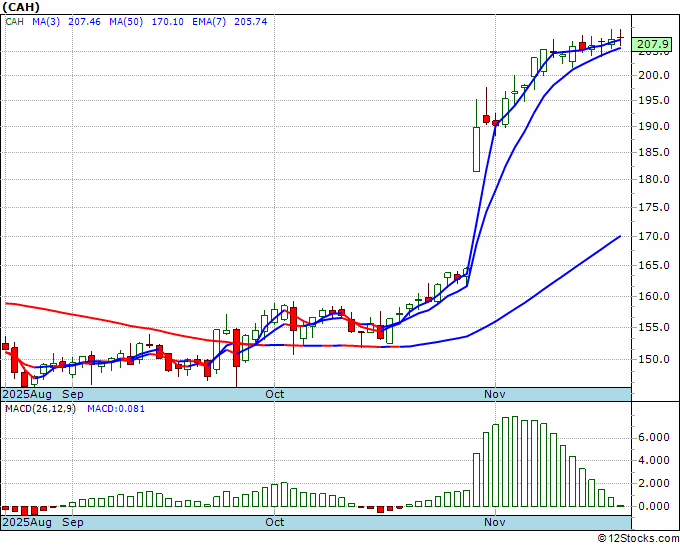Click the ©12Stocks.com source credit

click(638, 539)
